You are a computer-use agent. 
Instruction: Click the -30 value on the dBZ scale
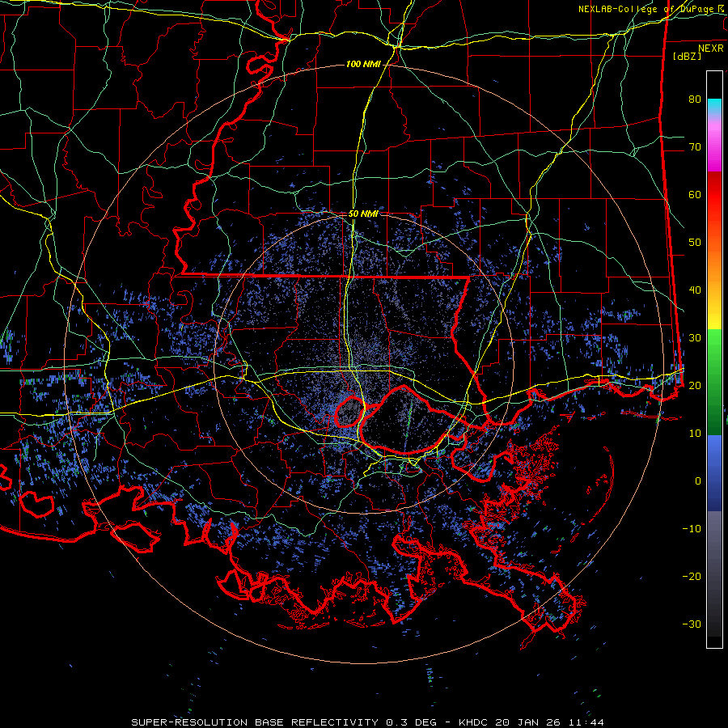pos(692,624)
